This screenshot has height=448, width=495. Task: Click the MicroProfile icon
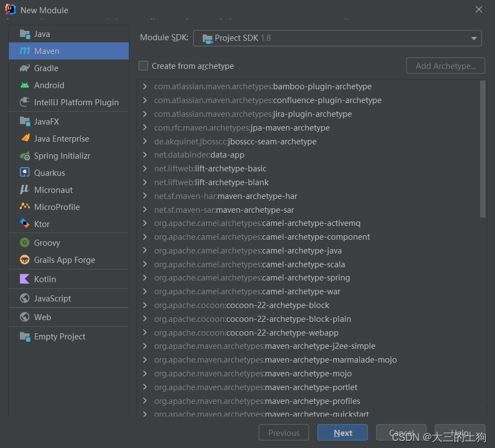pos(25,207)
